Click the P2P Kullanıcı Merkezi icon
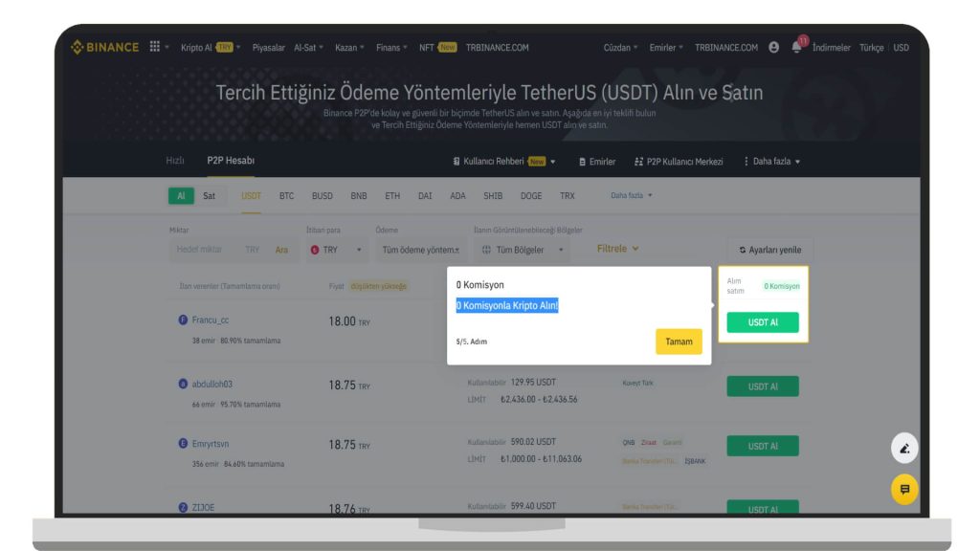Screen dimensions: 980x551 tap(638, 162)
